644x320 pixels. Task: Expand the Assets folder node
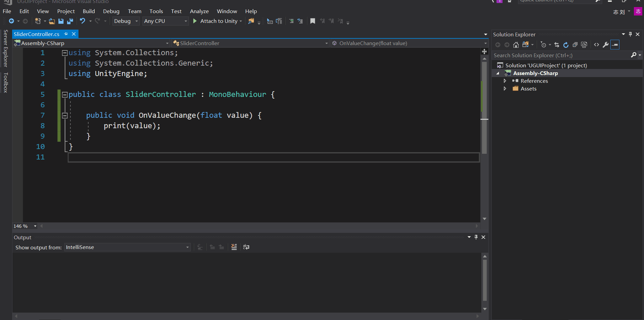[x=505, y=88]
